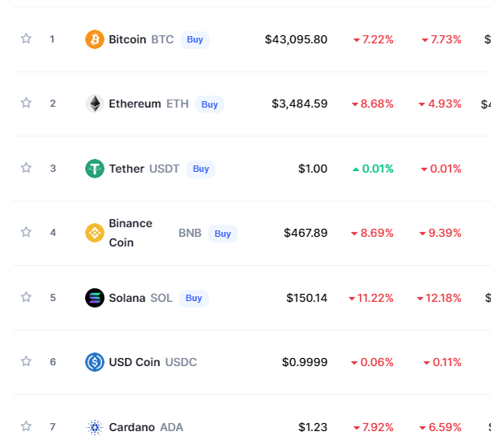The height and width of the screenshot is (448, 491).
Task: Click the Ethereum diamond logo icon
Action: coord(95,104)
